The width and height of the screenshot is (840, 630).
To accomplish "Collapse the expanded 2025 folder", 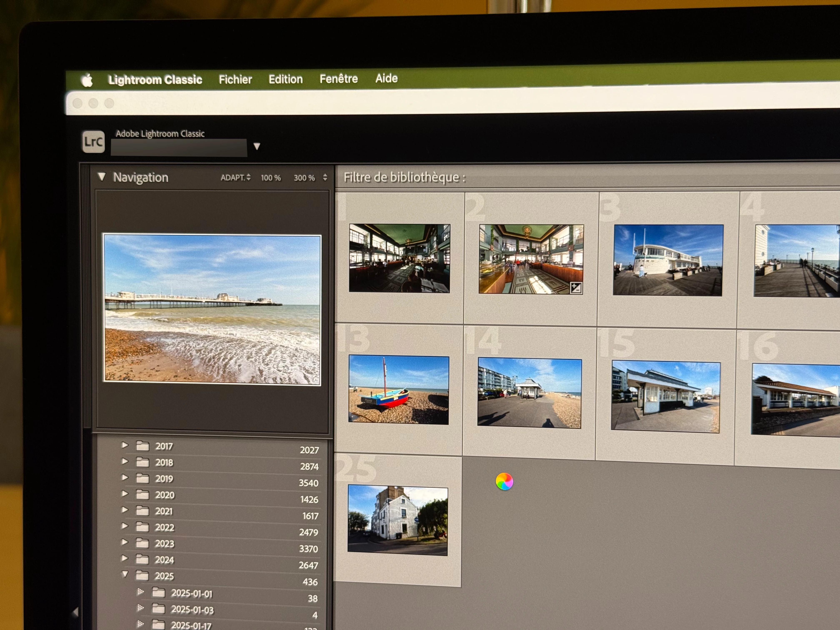I will [x=125, y=574].
